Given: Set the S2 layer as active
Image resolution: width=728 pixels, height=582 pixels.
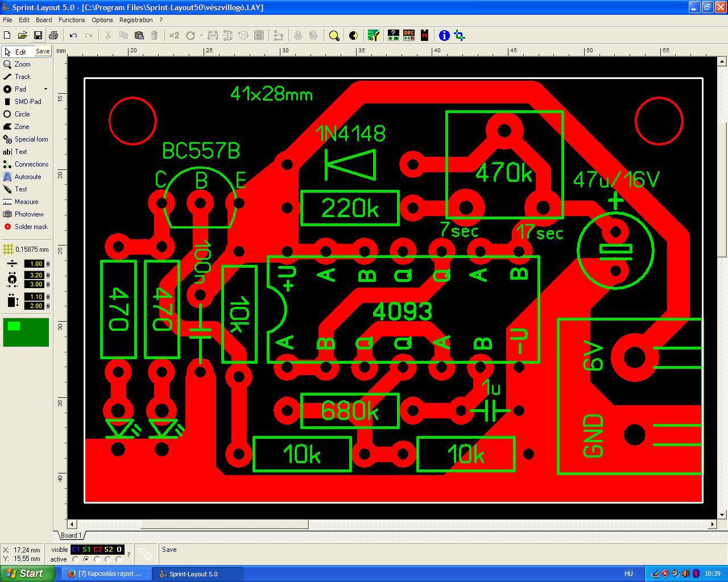Looking at the screenshot, I should pos(108,559).
